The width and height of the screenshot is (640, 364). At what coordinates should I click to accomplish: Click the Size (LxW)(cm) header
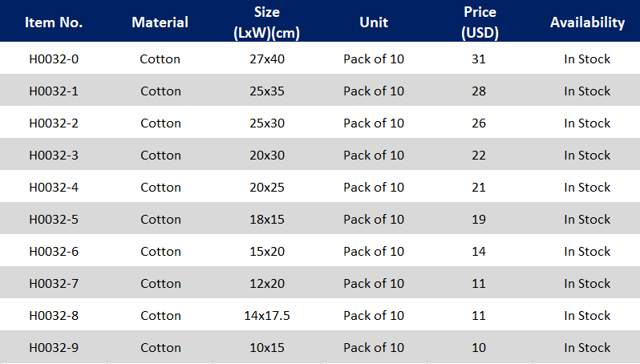pos(266,22)
